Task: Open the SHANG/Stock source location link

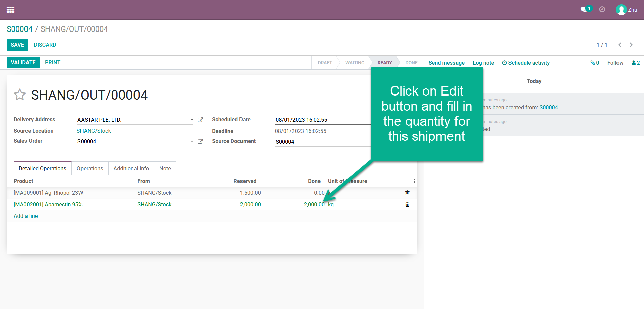Action: [94, 131]
